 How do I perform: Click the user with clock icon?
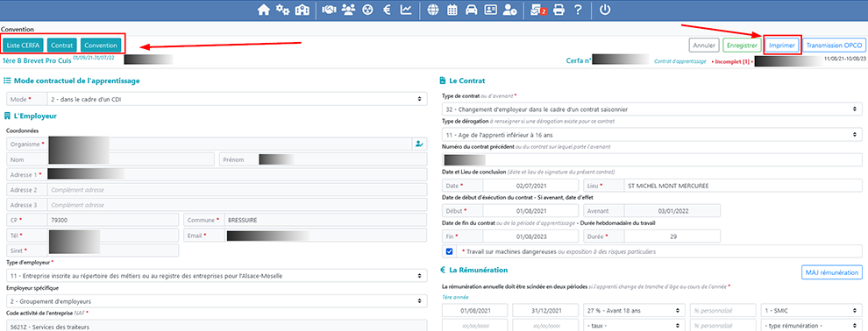pos(509,10)
